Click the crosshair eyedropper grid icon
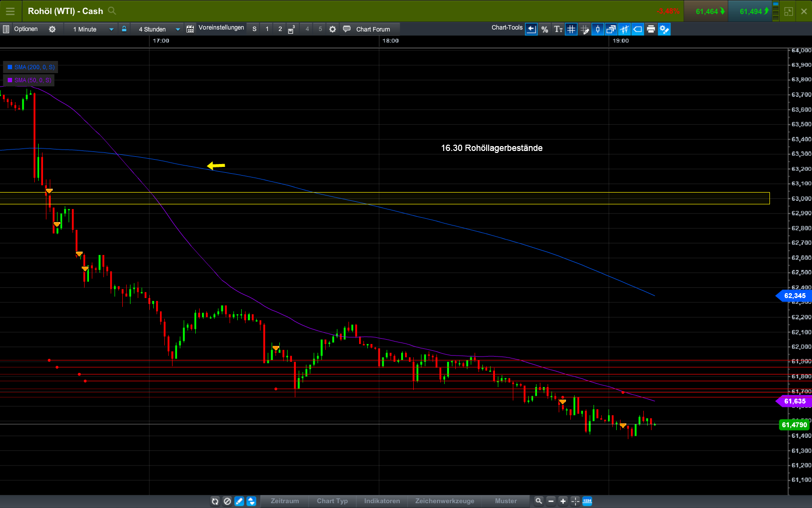The width and height of the screenshot is (812, 508). (585, 29)
